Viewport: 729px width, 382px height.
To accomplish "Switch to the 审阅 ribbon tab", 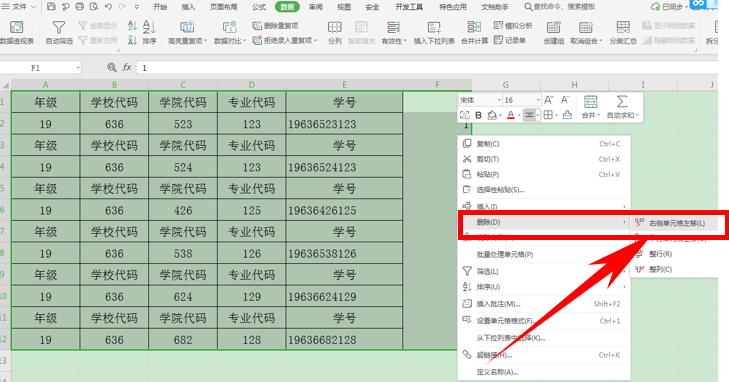I will (x=316, y=7).
